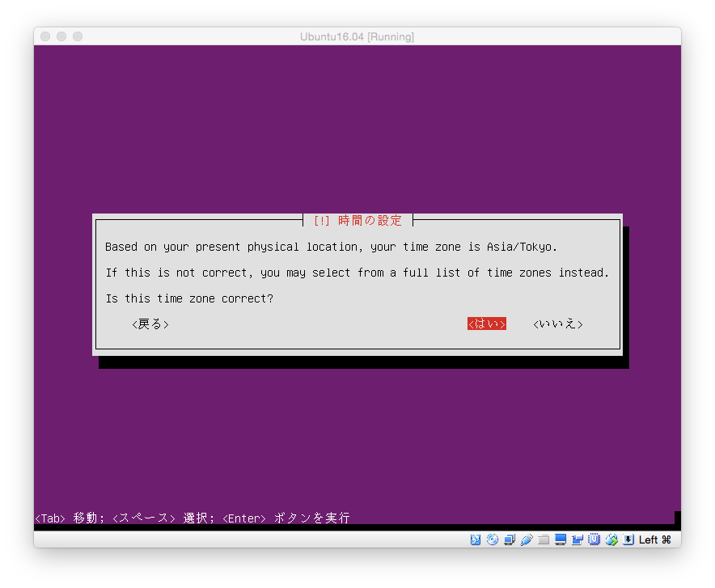
Task: Click the 時間の設定 dialog title
Action: (x=358, y=221)
